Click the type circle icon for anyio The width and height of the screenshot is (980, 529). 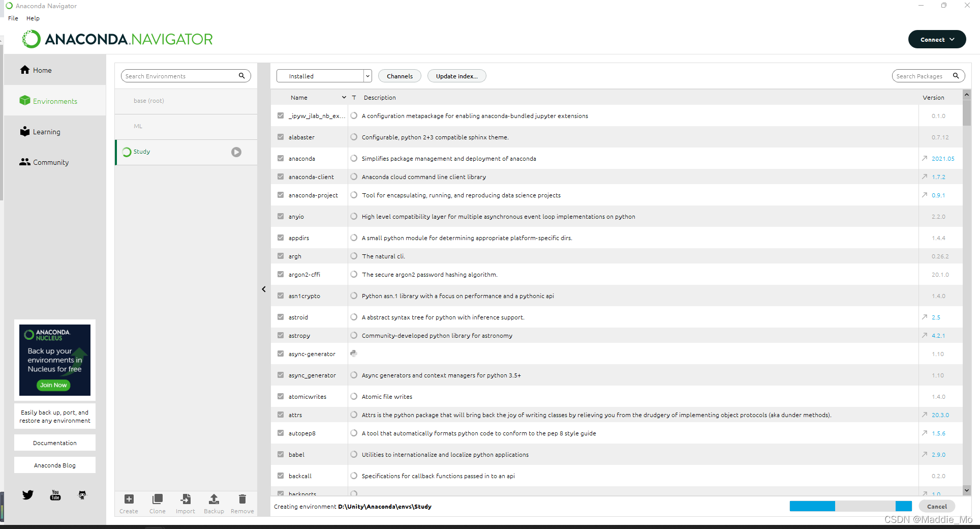[354, 217]
